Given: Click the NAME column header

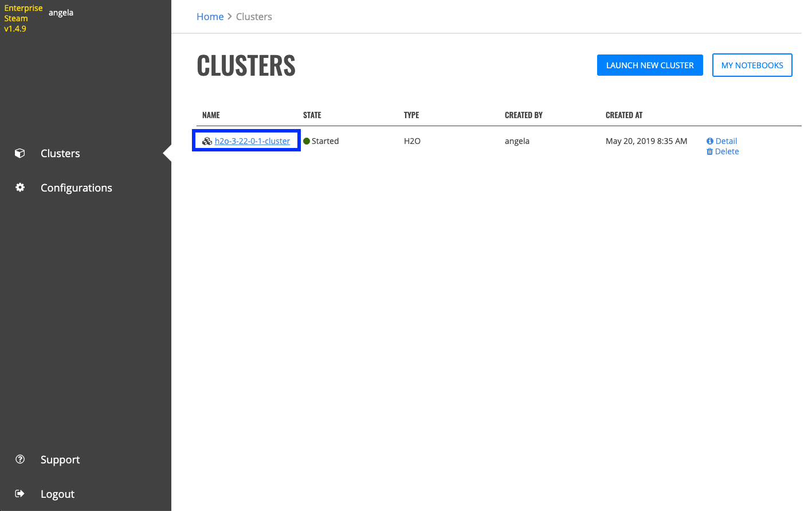Looking at the screenshot, I should pos(211,115).
